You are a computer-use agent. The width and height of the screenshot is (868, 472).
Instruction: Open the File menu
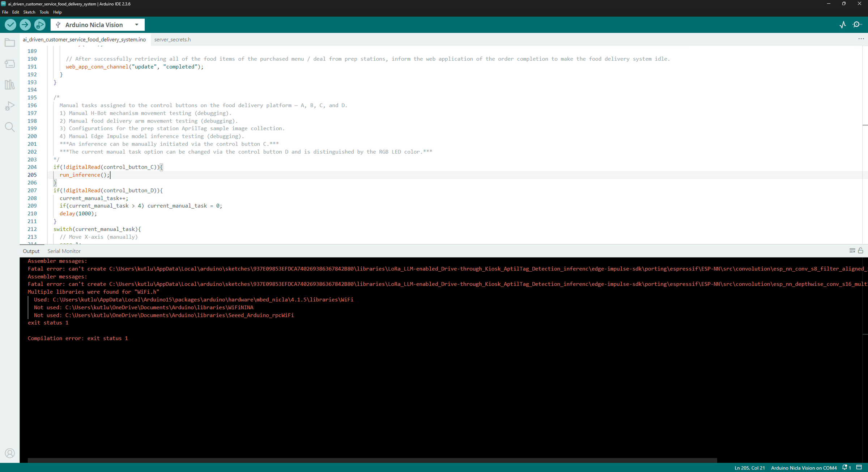click(5, 12)
